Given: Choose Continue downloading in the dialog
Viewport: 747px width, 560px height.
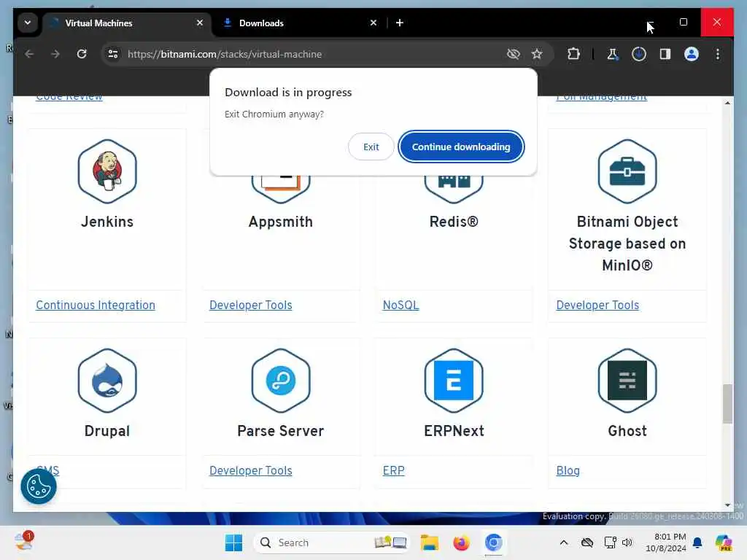Looking at the screenshot, I should (x=461, y=147).
